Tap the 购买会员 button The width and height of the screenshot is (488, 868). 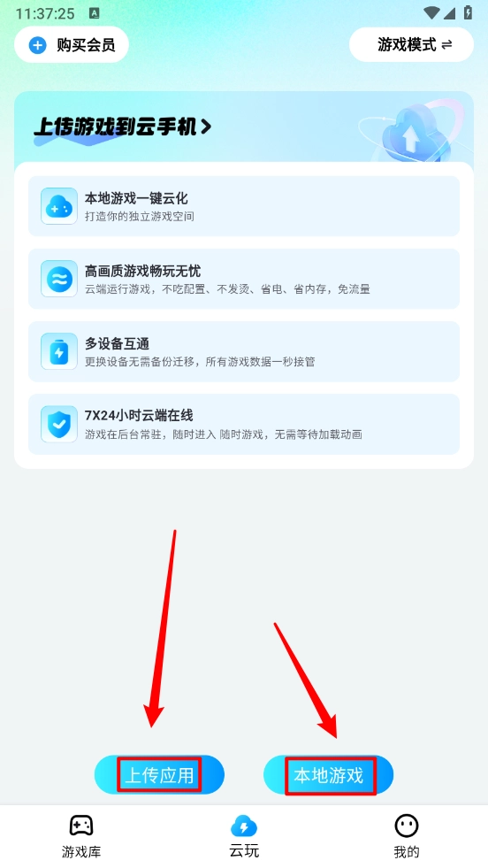pos(72,44)
